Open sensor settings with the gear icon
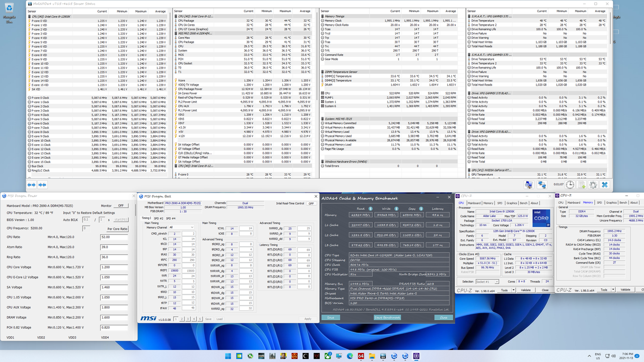Image resolution: width=644 pixels, height=362 pixels. pyautogui.click(x=593, y=185)
